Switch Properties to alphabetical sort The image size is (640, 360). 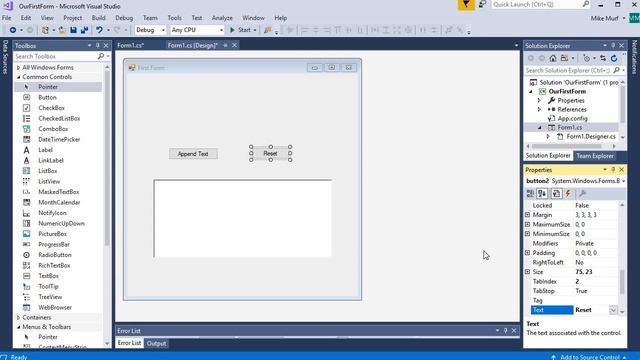[542, 193]
